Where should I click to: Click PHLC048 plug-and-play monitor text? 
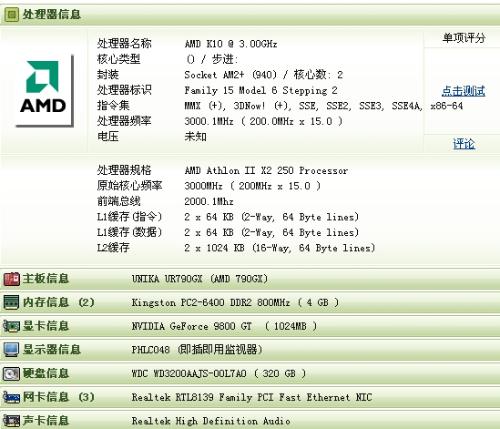[197, 350]
